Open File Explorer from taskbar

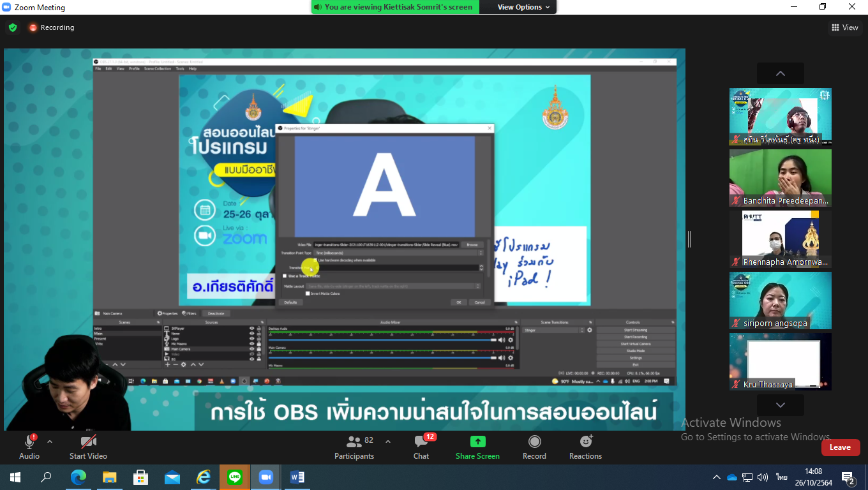pos(109,477)
